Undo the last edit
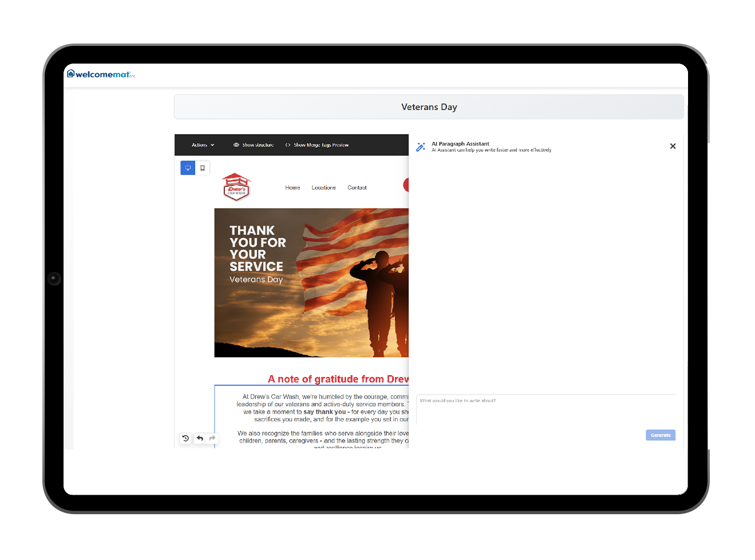755x560 pixels. 200,438
